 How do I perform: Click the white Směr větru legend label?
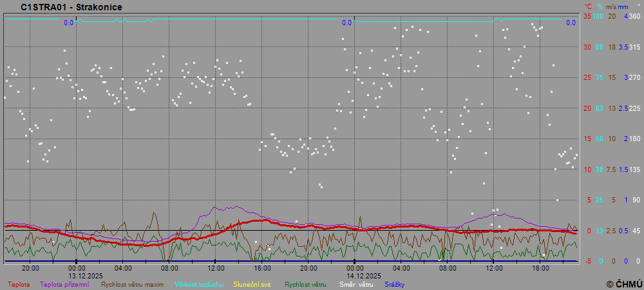(356, 284)
